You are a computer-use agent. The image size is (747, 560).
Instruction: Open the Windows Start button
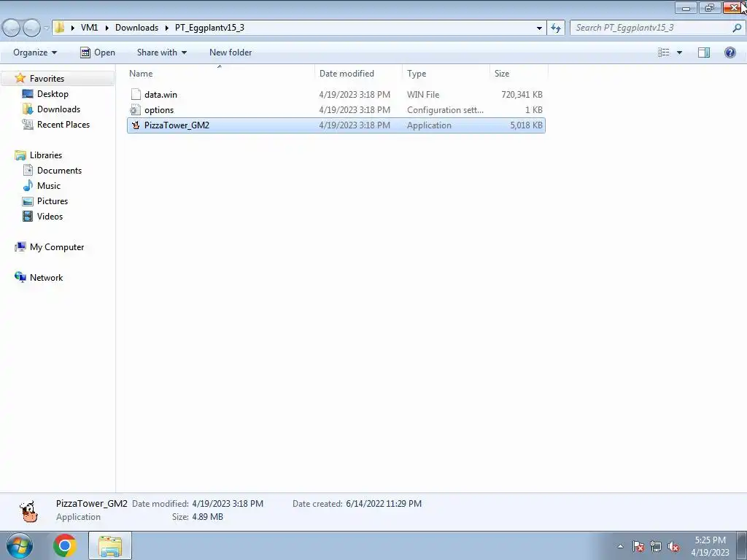point(20,545)
